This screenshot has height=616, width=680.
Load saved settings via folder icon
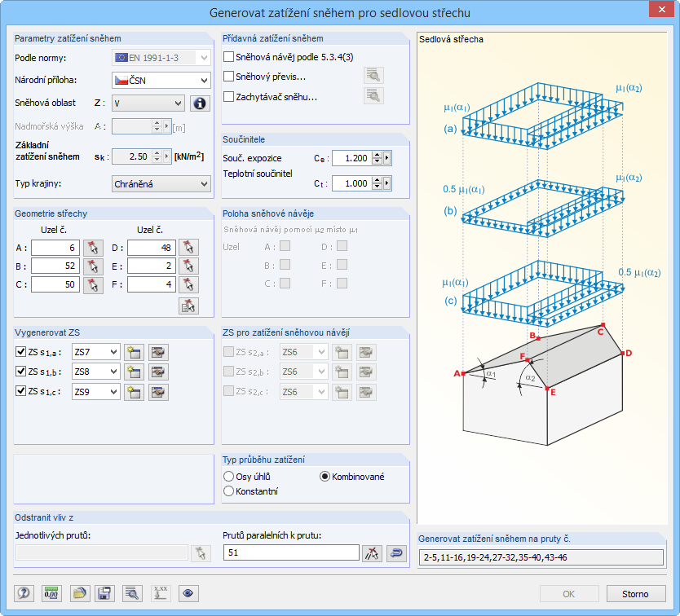click(x=80, y=593)
